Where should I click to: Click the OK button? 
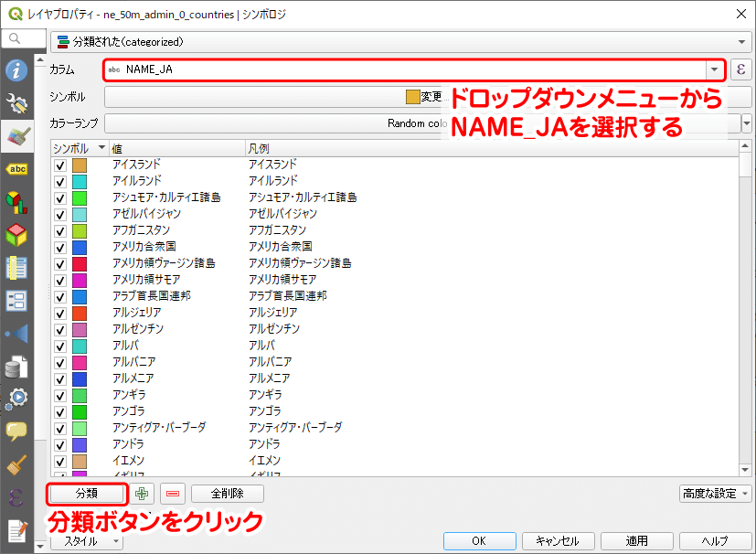click(480, 541)
